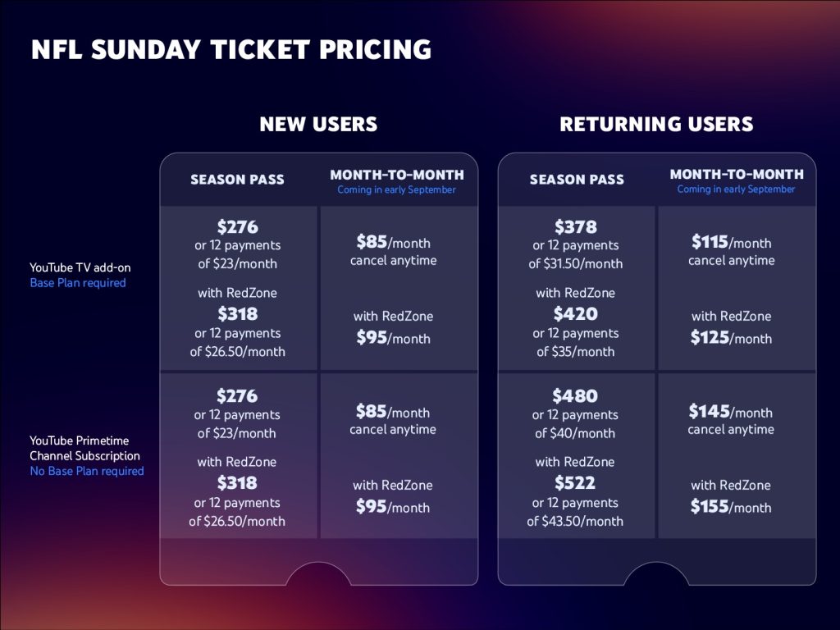
Task: Click Season Pass header under New Users
Action: 237,180
